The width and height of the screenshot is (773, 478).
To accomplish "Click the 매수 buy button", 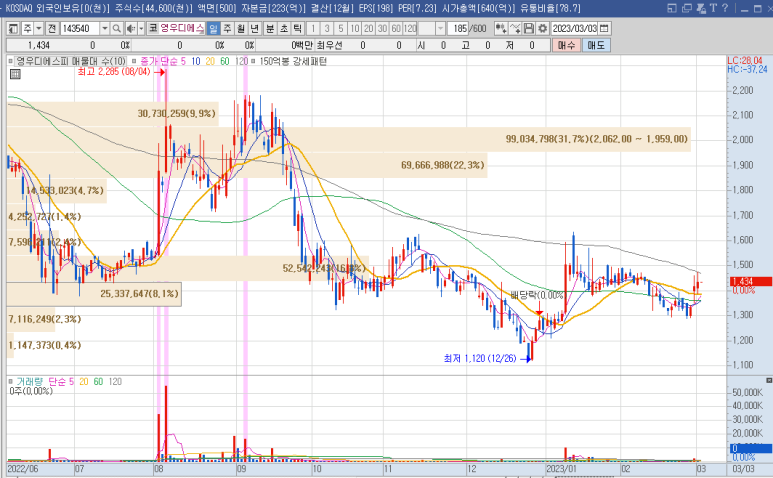I will click(566, 45).
